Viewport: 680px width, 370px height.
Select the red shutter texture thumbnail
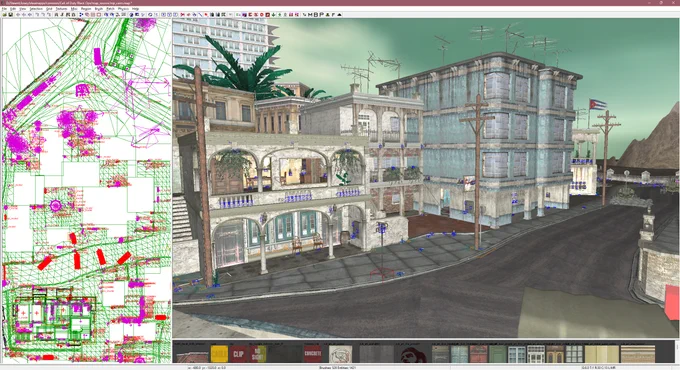(x=479, y=354)
